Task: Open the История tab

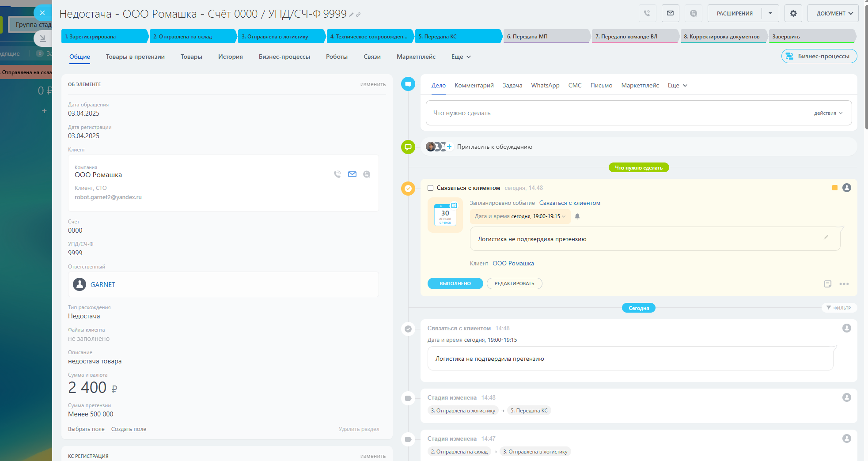Action: 231,57
